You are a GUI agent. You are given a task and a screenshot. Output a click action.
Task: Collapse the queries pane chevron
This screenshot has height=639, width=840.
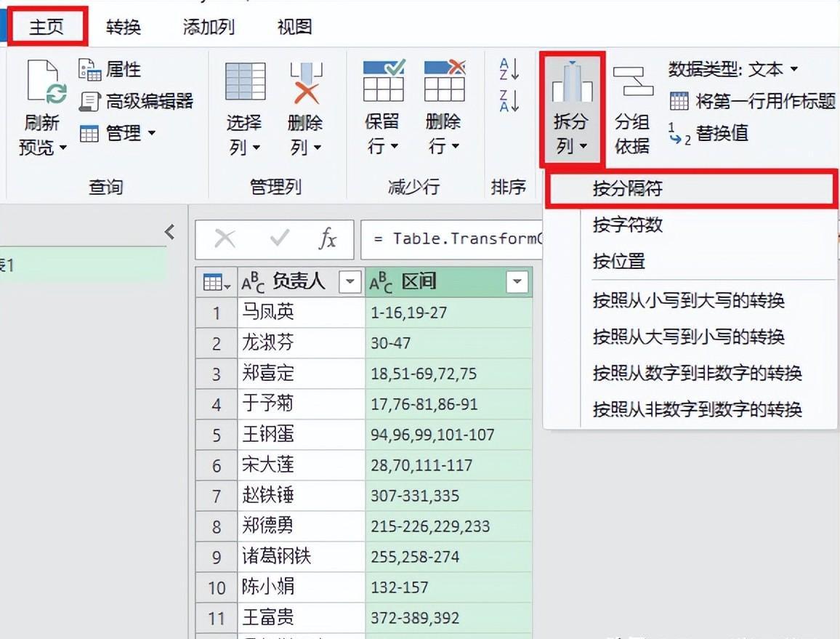click(x=170, y=232)
